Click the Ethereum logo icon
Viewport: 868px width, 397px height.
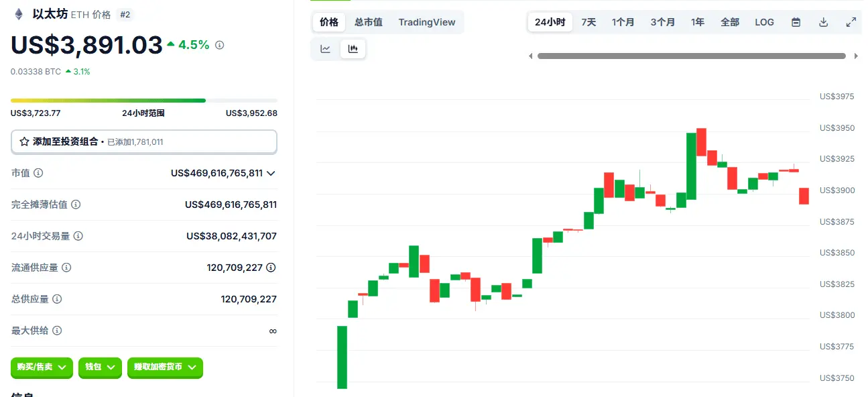19,14
